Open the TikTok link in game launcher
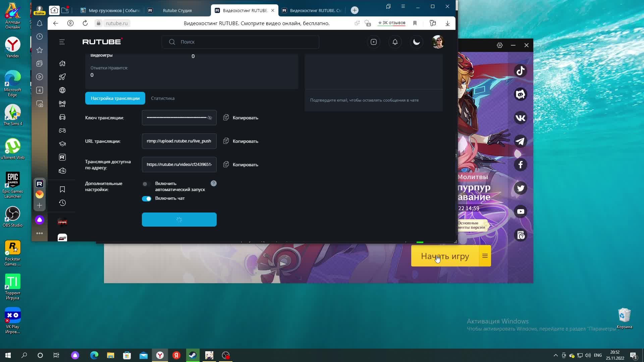644x362 pixels. point(520,71)
